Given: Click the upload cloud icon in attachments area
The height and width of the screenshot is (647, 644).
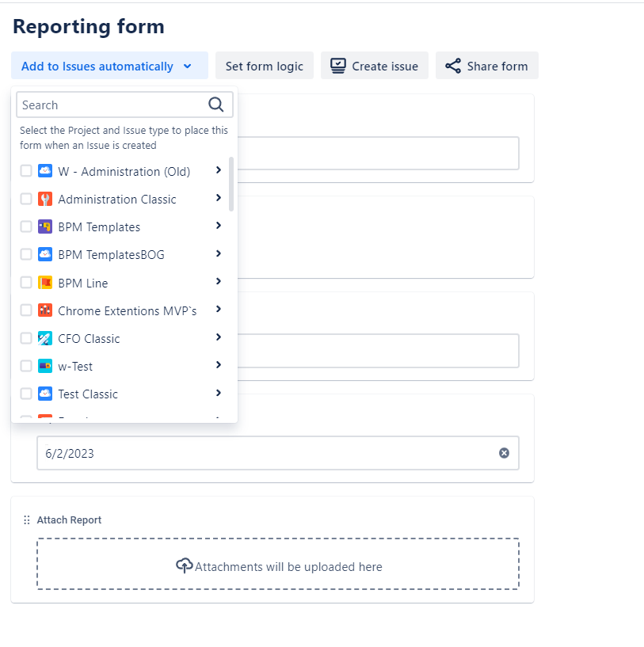Looking at the screenshot, I should [x=184, y=565].
